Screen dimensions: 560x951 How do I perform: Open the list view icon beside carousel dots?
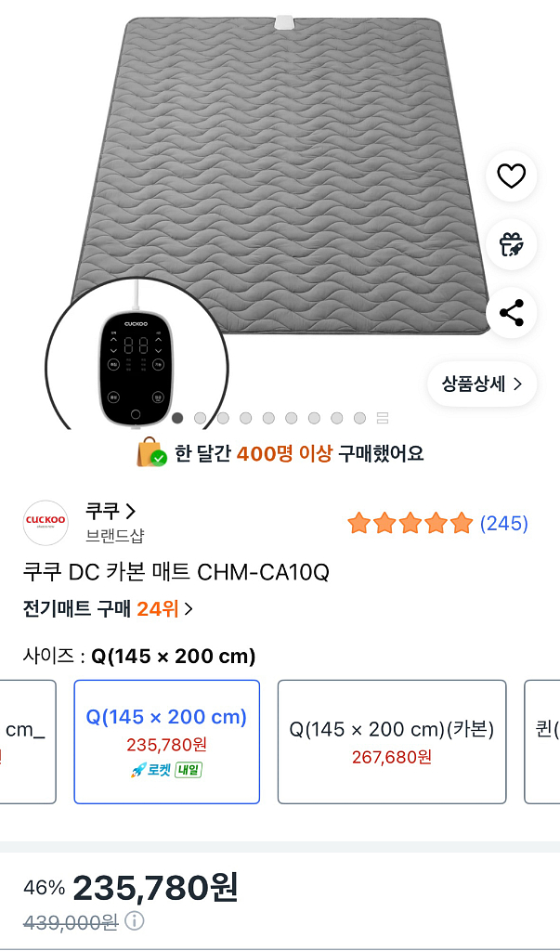click(x=383, y=419)
